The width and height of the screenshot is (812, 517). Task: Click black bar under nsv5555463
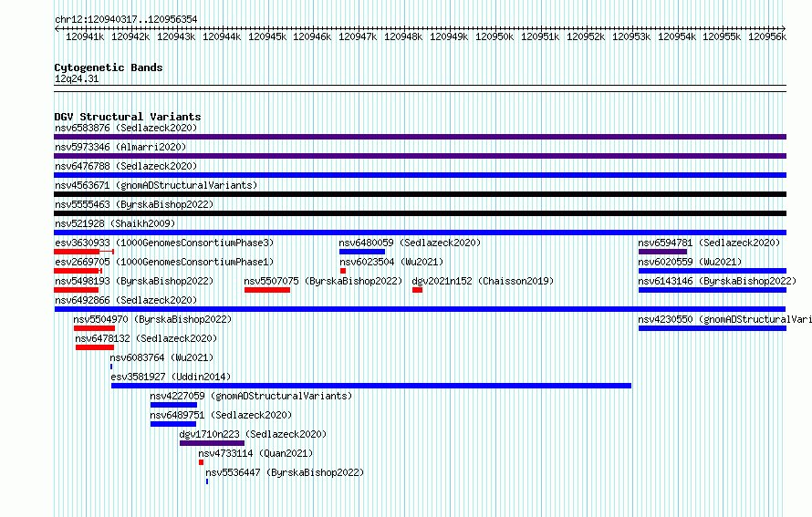420,213
